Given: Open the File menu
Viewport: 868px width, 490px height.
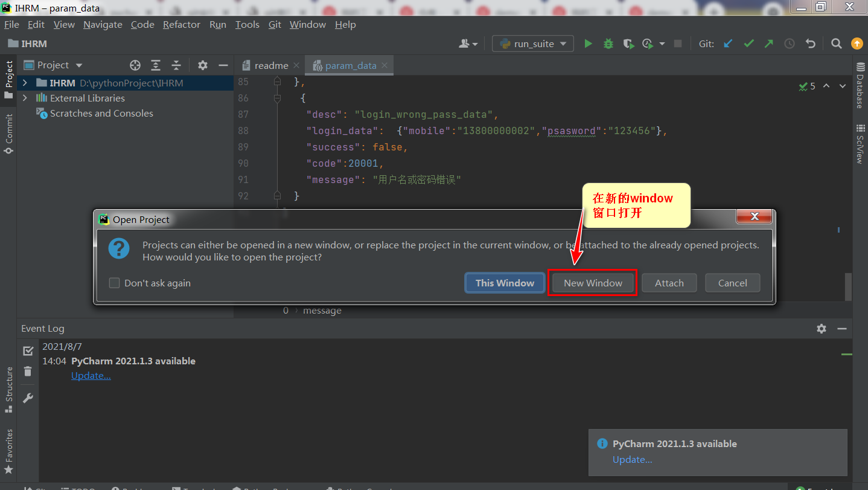Looking at the screenshot, I should [x=11, y=24].
